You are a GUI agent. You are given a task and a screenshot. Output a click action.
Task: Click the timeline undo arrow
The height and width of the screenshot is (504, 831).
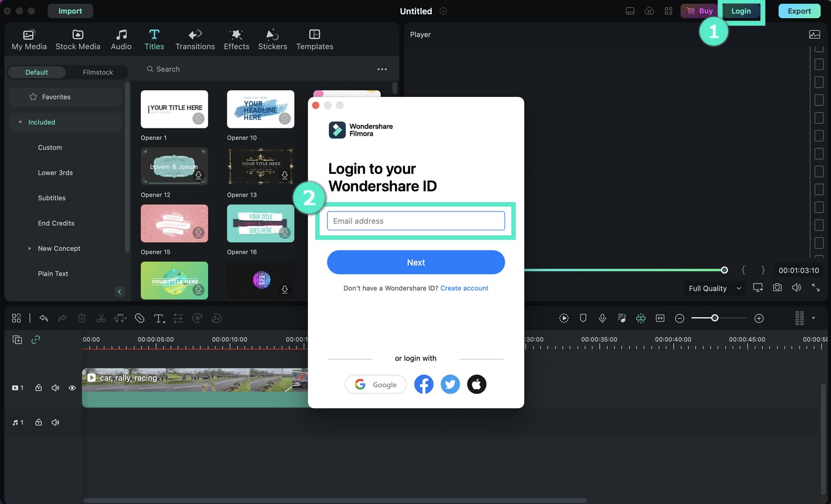44,318
